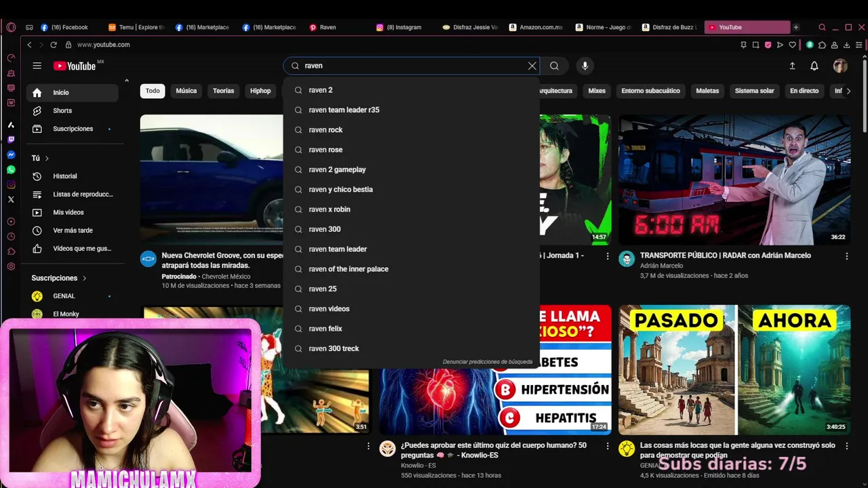Open Instagram in the Opera sidebar

(11, 184)
